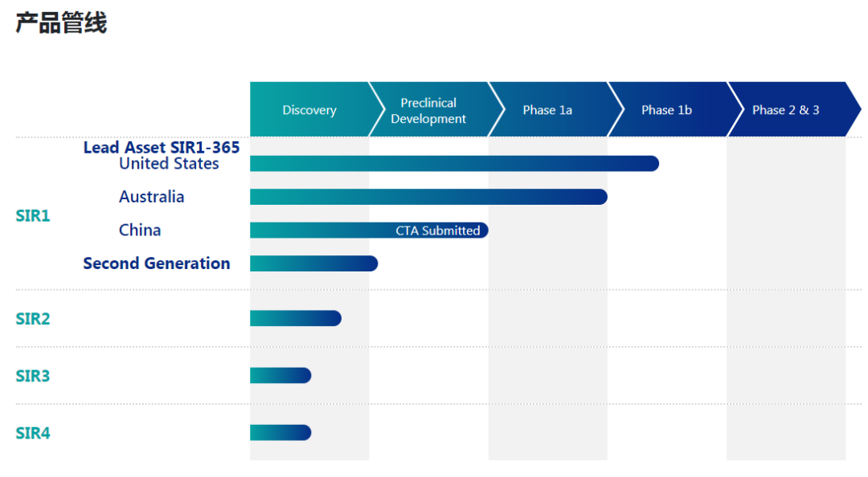
Task: Click the Phase 1a stage arrow
Action: click(x=547, y=110)
